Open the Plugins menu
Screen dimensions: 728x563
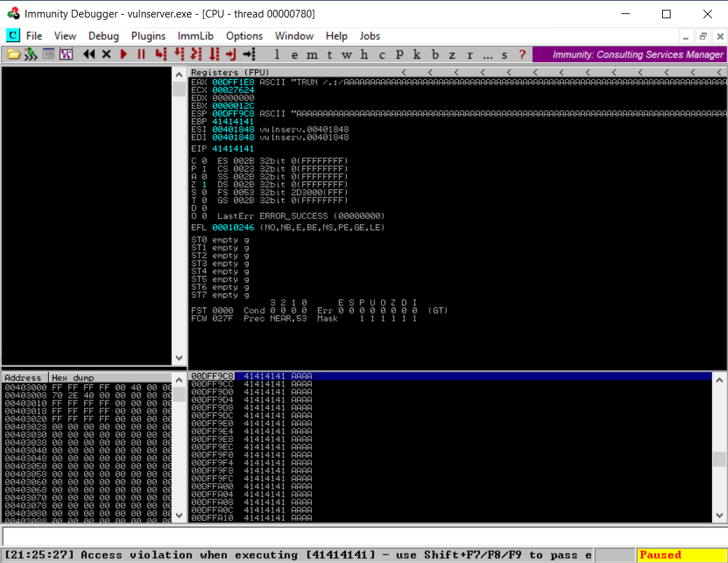[148, 36]
